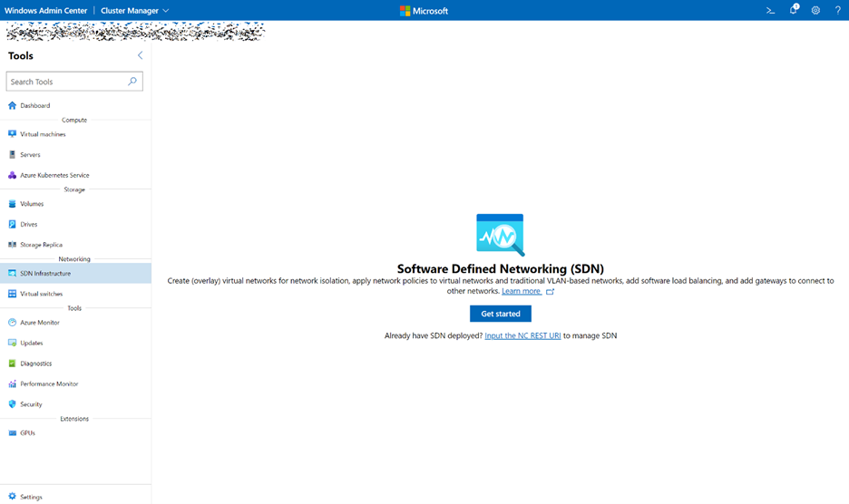Click the Drives disk icon

[x=12, y=224]
